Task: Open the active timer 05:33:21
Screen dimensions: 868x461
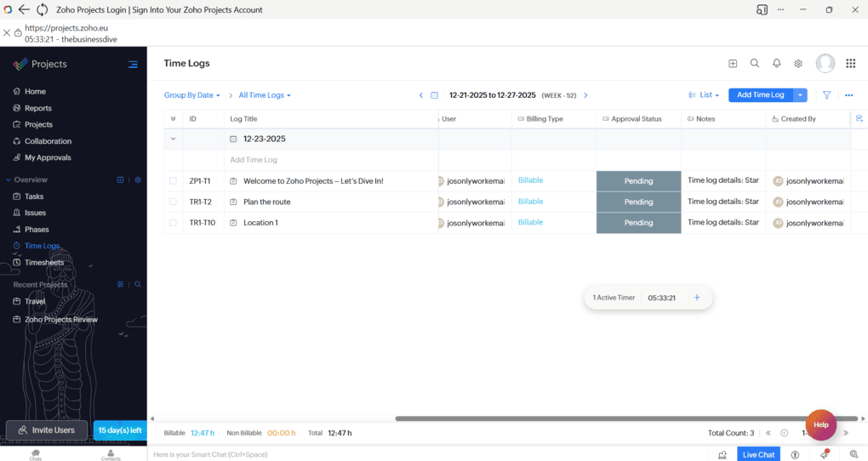Action: point(661,298)
